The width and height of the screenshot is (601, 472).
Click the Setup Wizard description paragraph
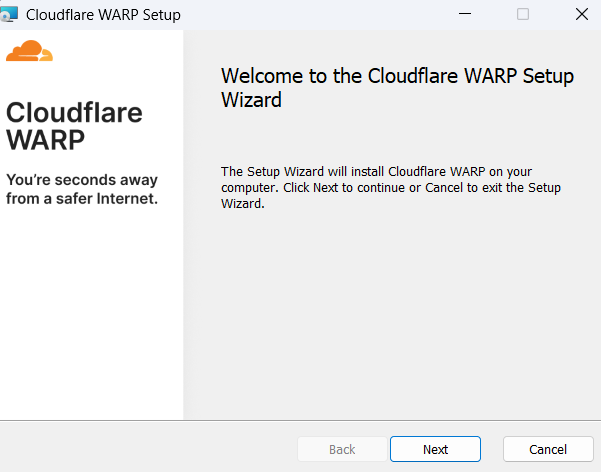(390, 188)
